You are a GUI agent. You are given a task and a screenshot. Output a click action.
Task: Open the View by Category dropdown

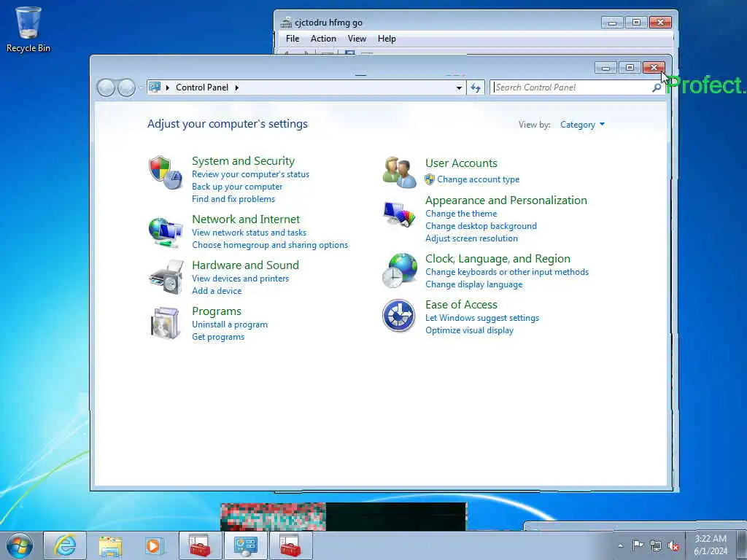(582, 125)
